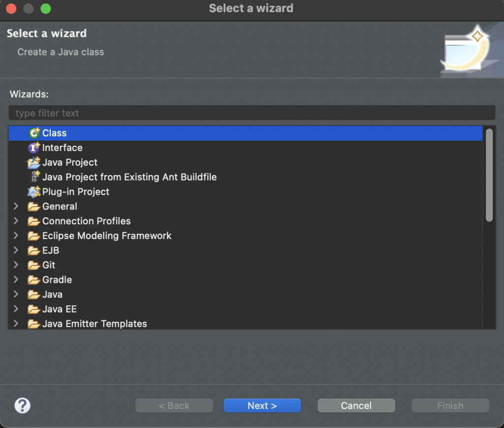Screen dimensions: 504x428
Task: Select the Java EE row label
Action: (60, 309)
